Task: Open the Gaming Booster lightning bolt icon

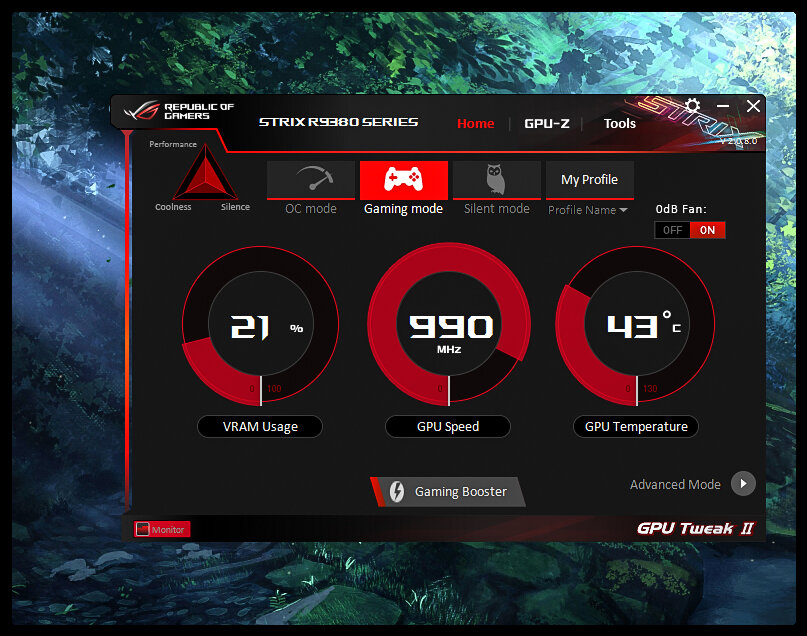Action: tap(398, 491)
